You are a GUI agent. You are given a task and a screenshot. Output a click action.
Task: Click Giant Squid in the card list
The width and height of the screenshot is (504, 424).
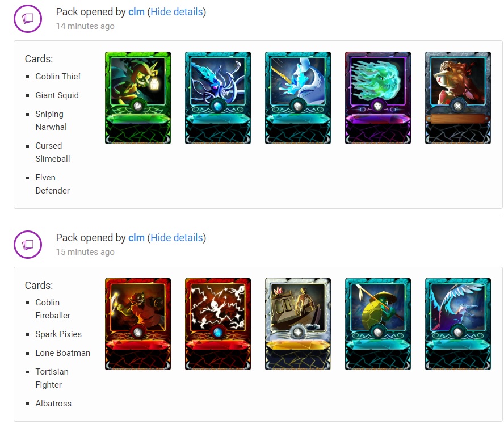pos(57,95)
